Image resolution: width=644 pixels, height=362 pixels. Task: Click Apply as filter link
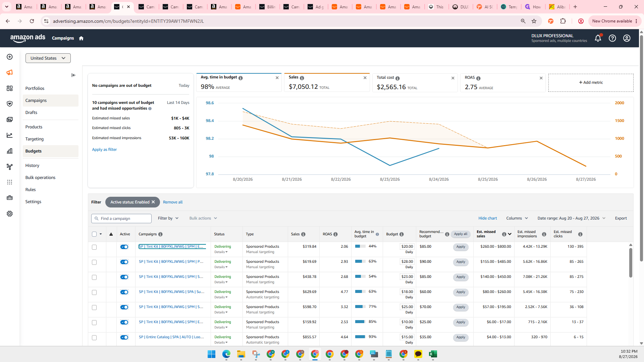[104, 149]
